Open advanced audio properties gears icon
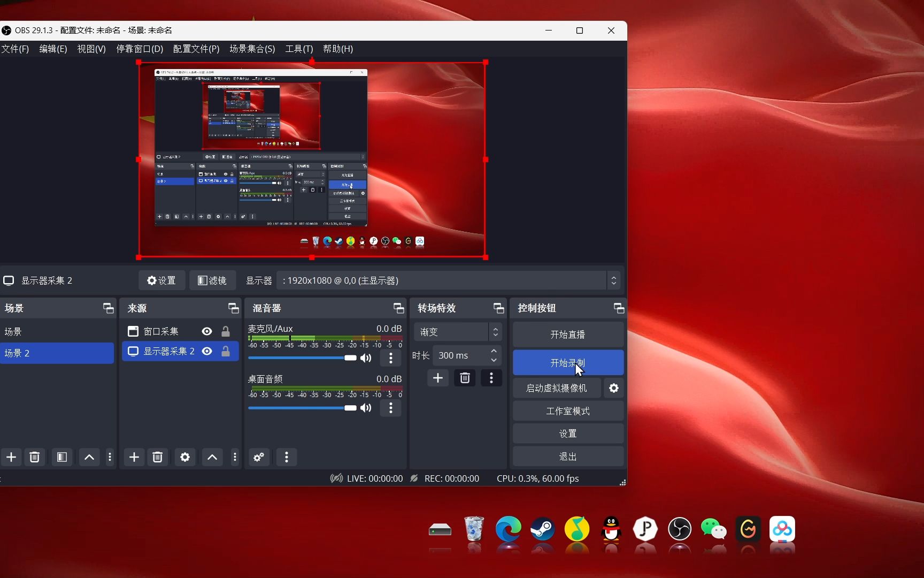 coord(259,457)
